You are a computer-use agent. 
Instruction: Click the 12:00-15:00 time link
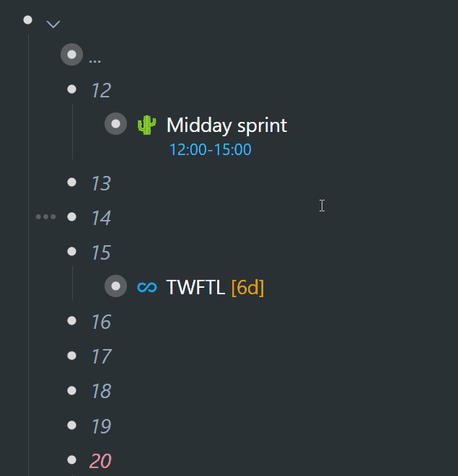(211, 150)
